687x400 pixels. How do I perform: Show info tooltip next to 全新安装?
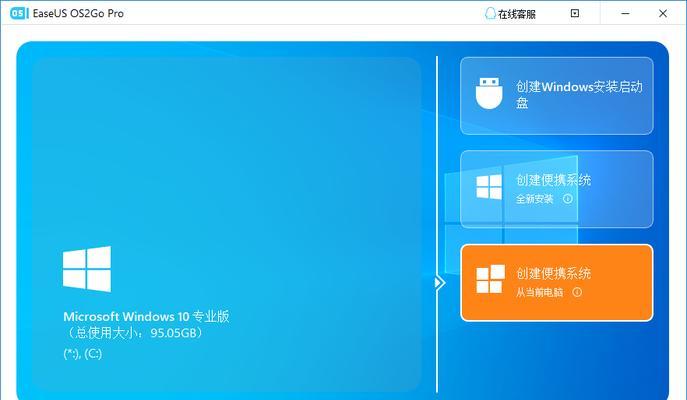click(567, 199)
